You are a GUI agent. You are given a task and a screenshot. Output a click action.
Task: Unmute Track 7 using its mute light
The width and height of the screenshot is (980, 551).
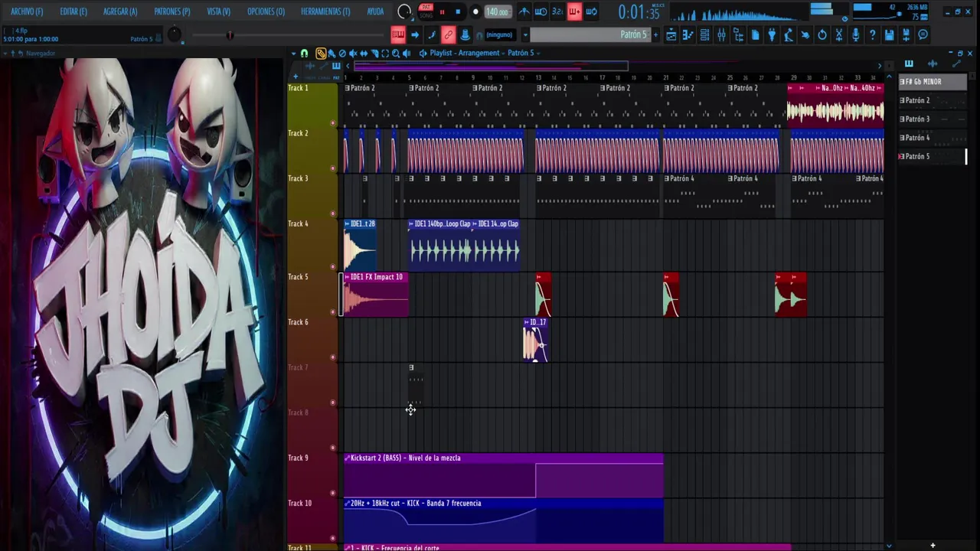click(x=332, y=402)
